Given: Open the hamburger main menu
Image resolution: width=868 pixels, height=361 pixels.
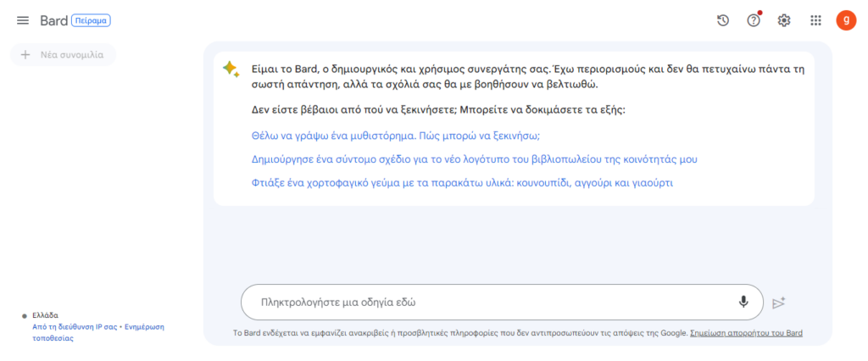Looking at the screenshot, I should 23,20.
